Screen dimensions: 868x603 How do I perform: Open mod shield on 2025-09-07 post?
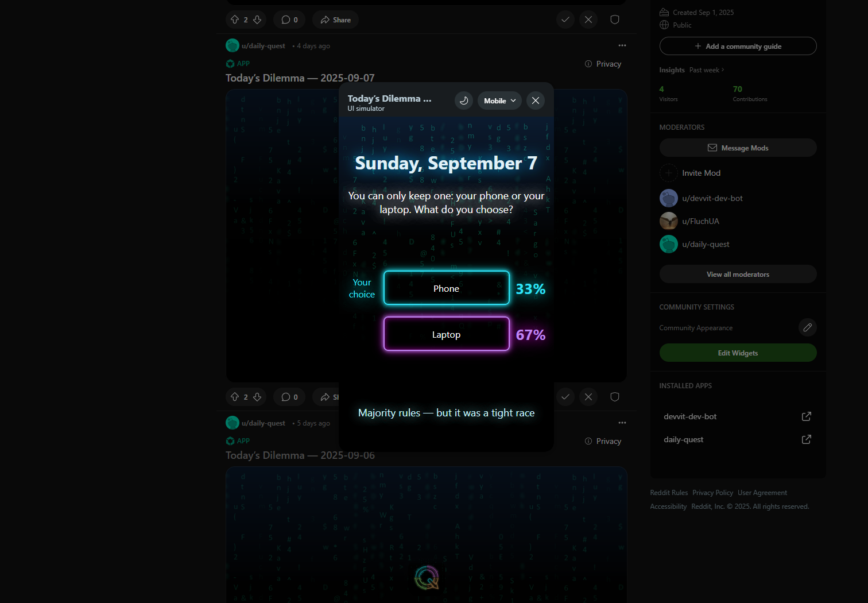pyautogui.click(x=615, y=397)
